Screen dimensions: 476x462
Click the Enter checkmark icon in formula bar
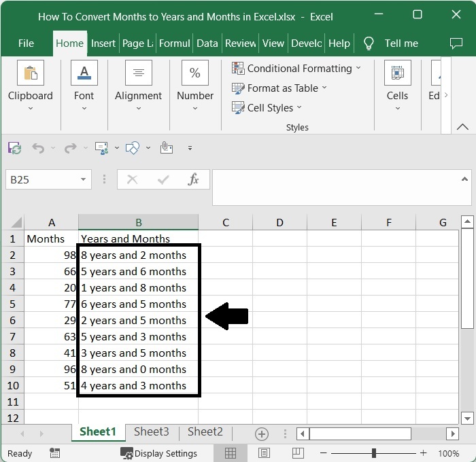163,180
